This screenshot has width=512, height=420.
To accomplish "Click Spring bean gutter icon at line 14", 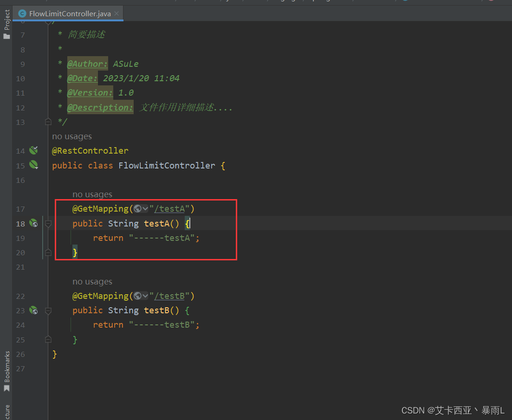I will click(x=33, y=150).
